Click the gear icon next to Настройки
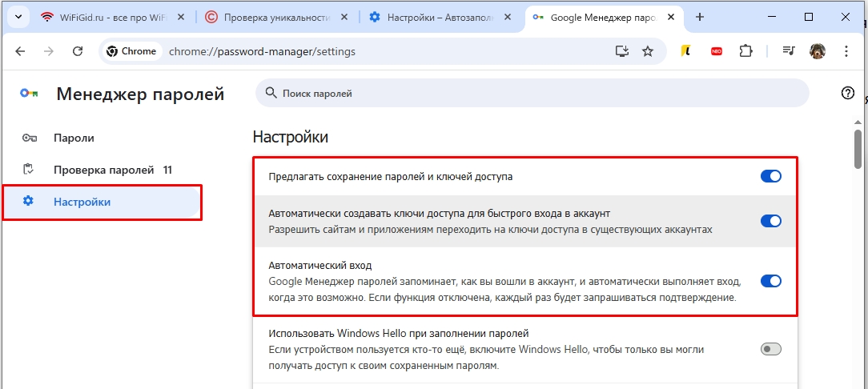Screen dimensions: 868x389 (x=28, y=202)
